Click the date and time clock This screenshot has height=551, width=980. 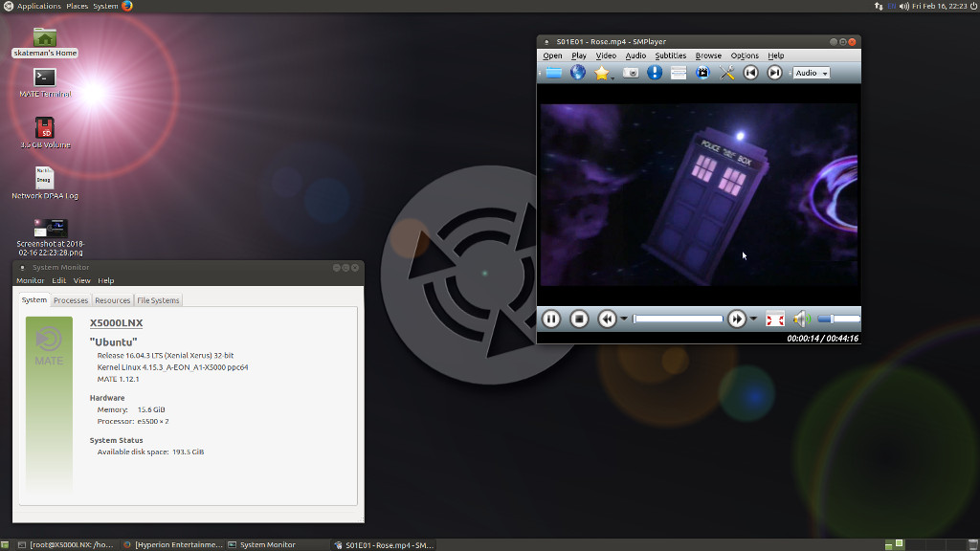point(940,6)
